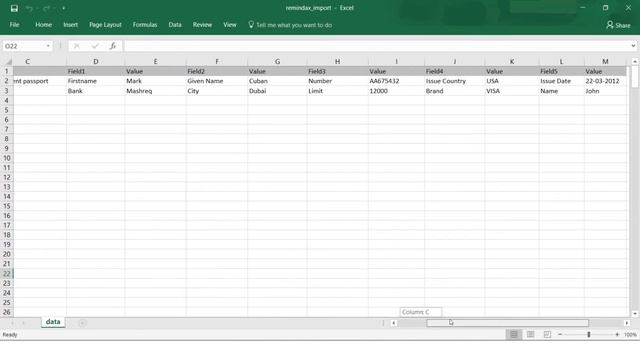640x360 pixels.
Task: Click cell containing VISA
Action: [x=512, y=91]
